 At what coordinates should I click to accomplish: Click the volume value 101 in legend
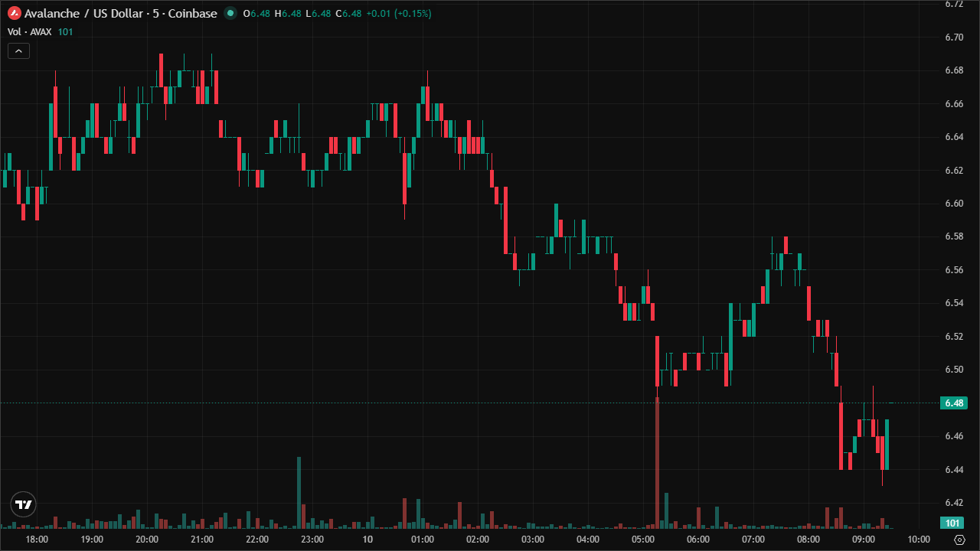(x=65, y=31)
